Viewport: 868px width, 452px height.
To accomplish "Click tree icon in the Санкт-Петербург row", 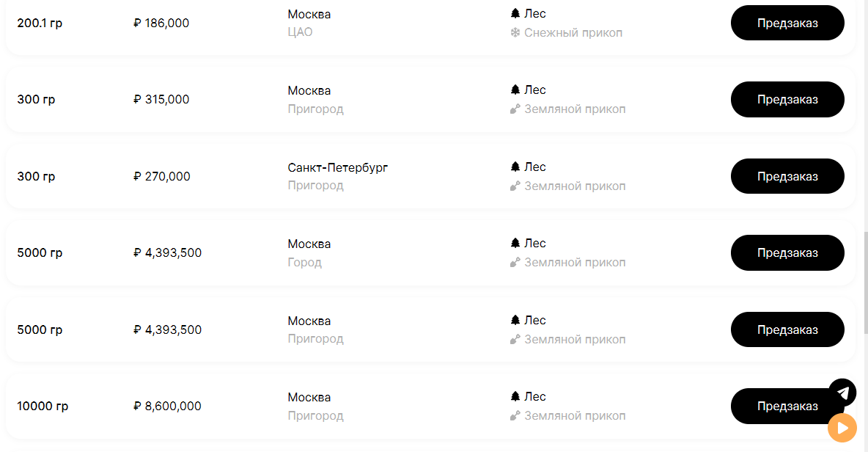I will (x=515, y=167).
